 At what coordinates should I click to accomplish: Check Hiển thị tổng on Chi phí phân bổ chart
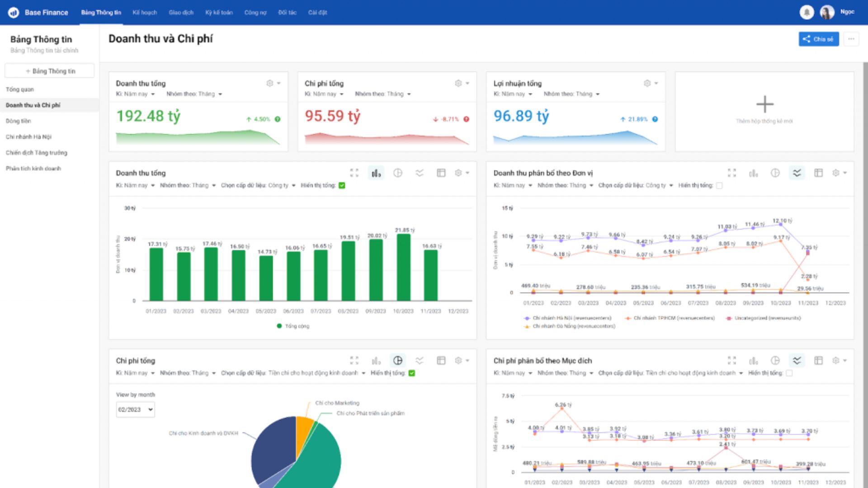click(x=789, y=373)
